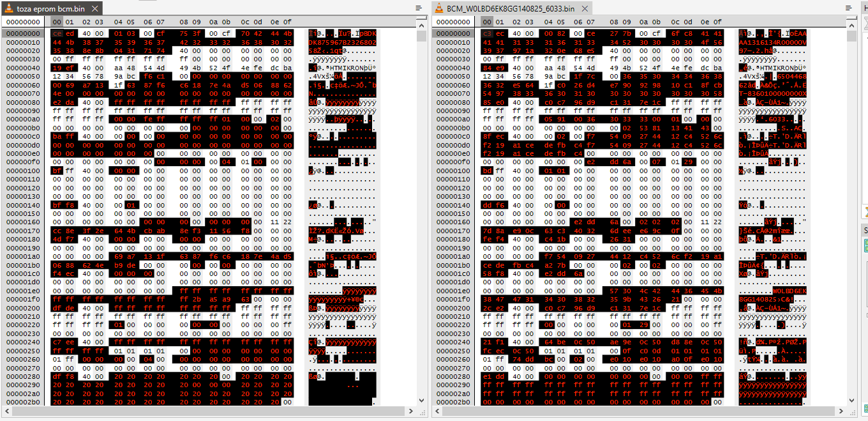Screen dimensions: 868x421
Task: Click the left pane's horizontal scrollbar track
Action: [x=214, y=411]
